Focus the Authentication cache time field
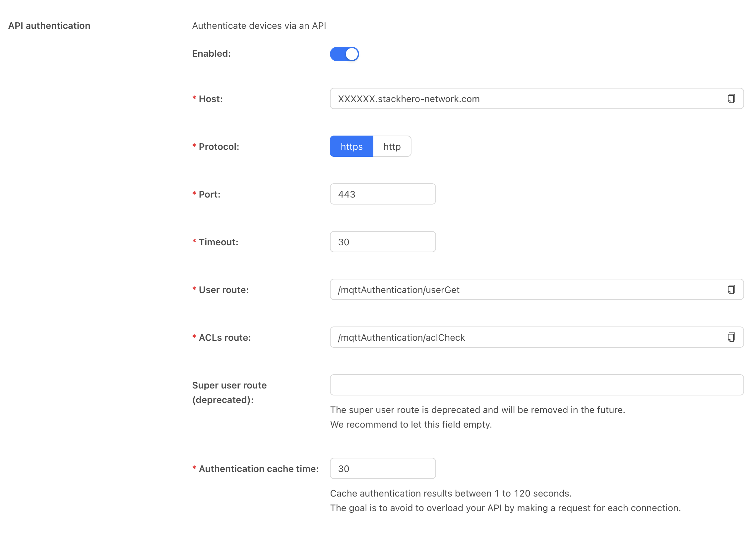This screenshot has height=535, width=756. [x=383, y=468]
